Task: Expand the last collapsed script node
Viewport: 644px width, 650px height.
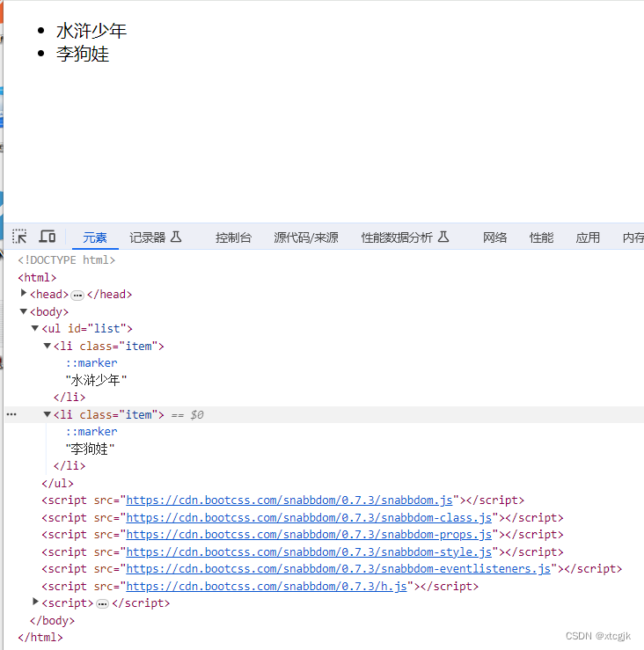Action: point(35,602)
